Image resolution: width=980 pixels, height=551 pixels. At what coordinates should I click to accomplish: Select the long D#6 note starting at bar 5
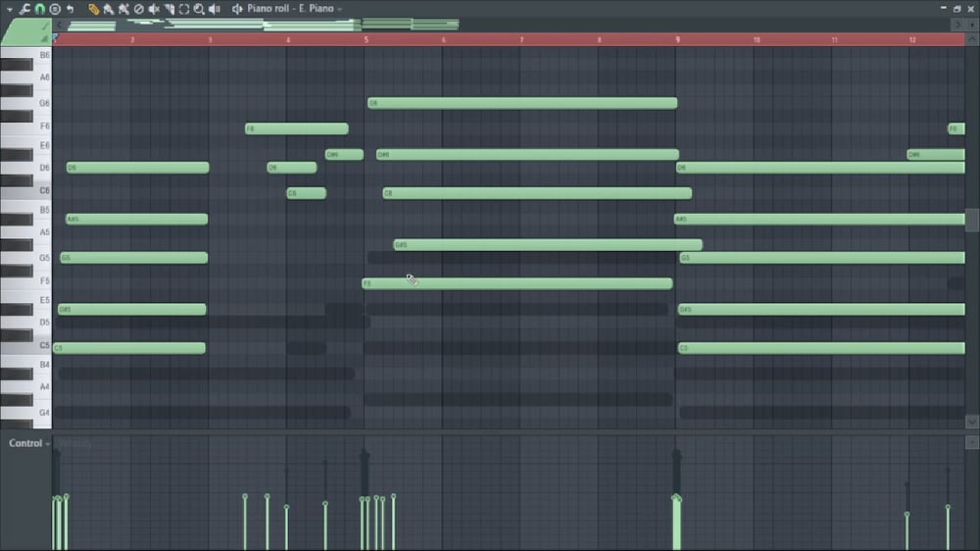(527, 154)
